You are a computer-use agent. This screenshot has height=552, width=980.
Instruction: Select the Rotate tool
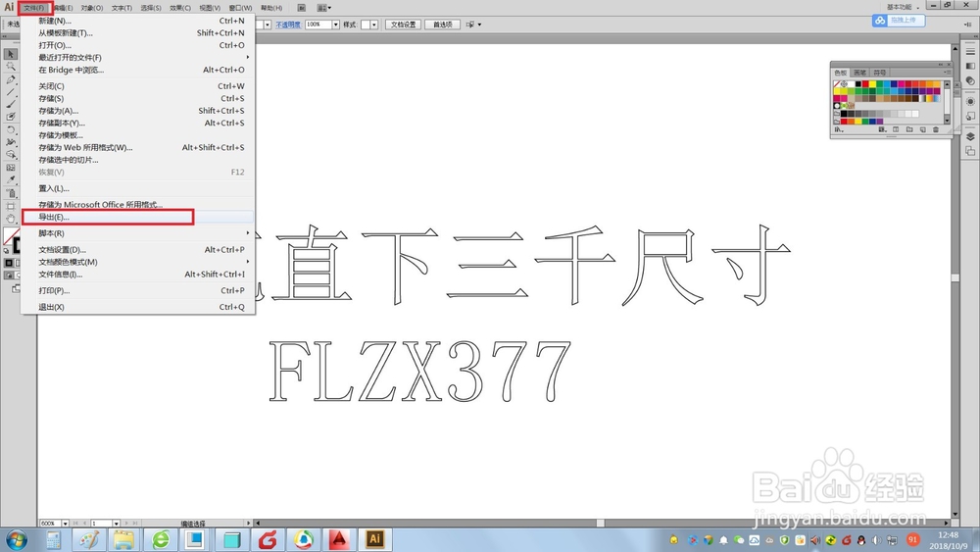click(11, 129)
